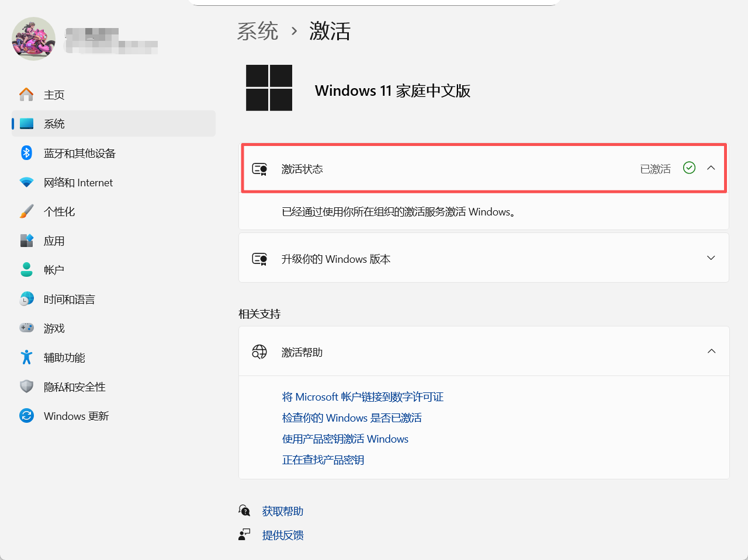
Task: Expand 升级你的 Windows 版本 section
Action: click(711, 258)
